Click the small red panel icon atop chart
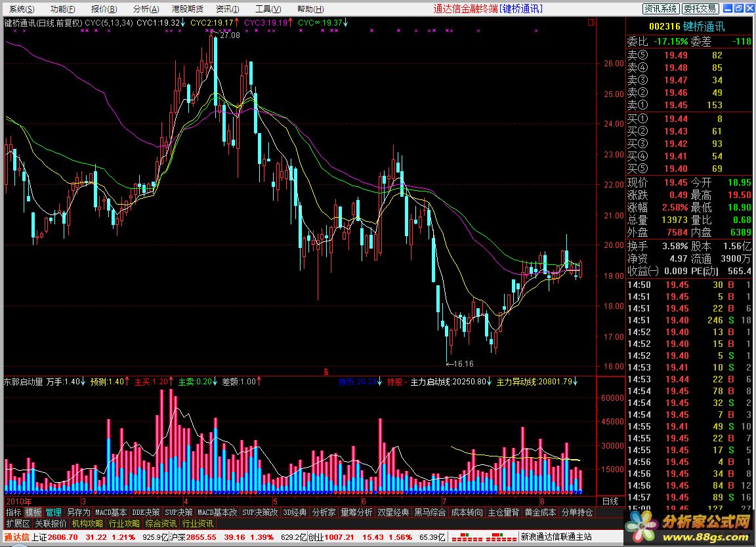Viewport: 756px width, 547px height. tap(591, 22)
